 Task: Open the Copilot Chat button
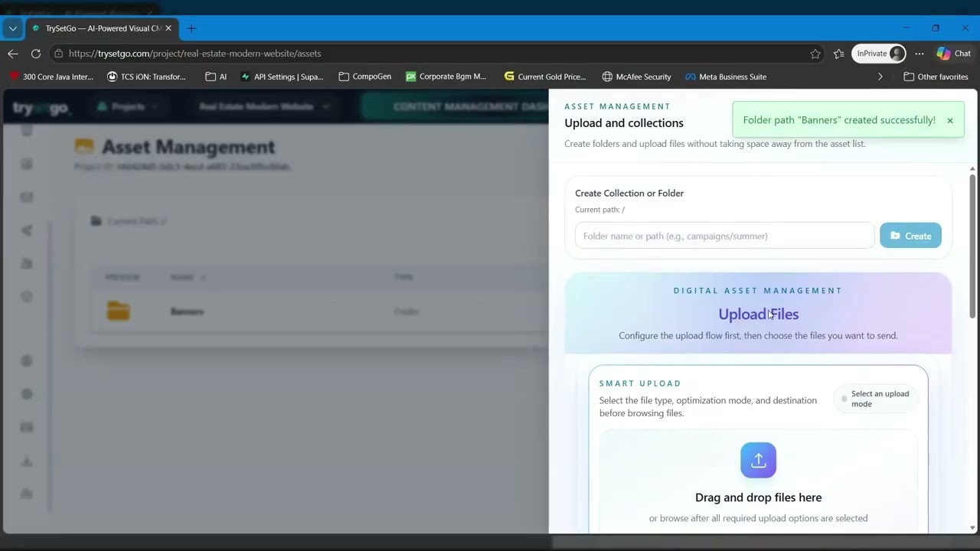tap(953, 54)
